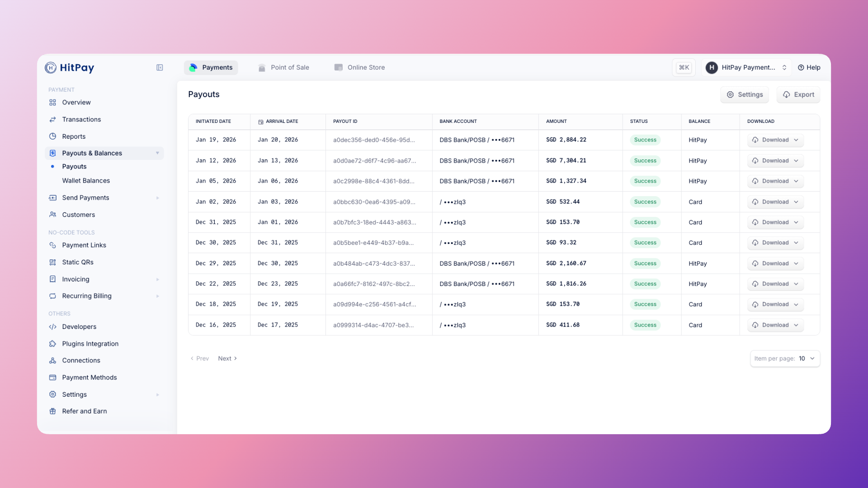Open items per page dropdown

785,358
